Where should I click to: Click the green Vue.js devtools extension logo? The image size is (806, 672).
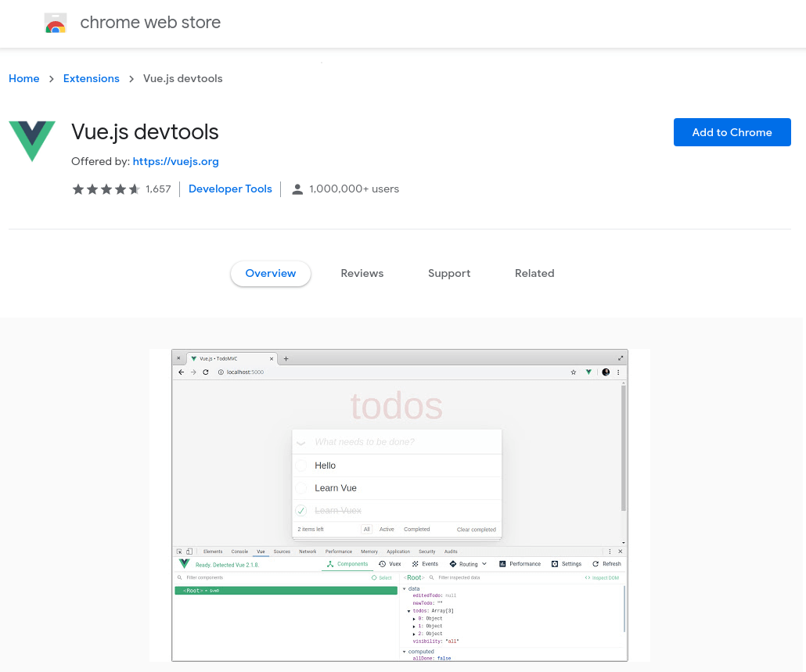(x=32, y=142)
